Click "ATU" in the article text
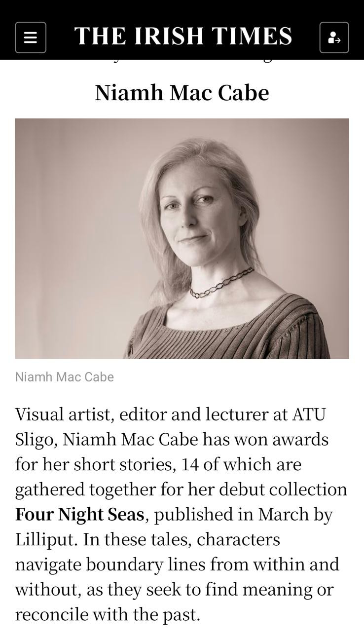The height and width of the screenshot is (640, 364). pyautogui.click(x=309, y=414)
